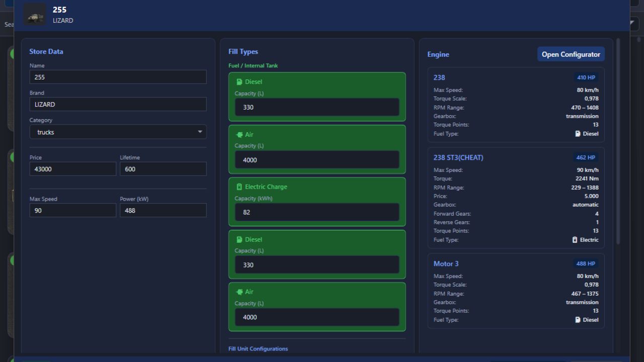Click the dropdown arrow at the top right corner
Viewport: 644px width, 362px height.
[x=631, y=23]
